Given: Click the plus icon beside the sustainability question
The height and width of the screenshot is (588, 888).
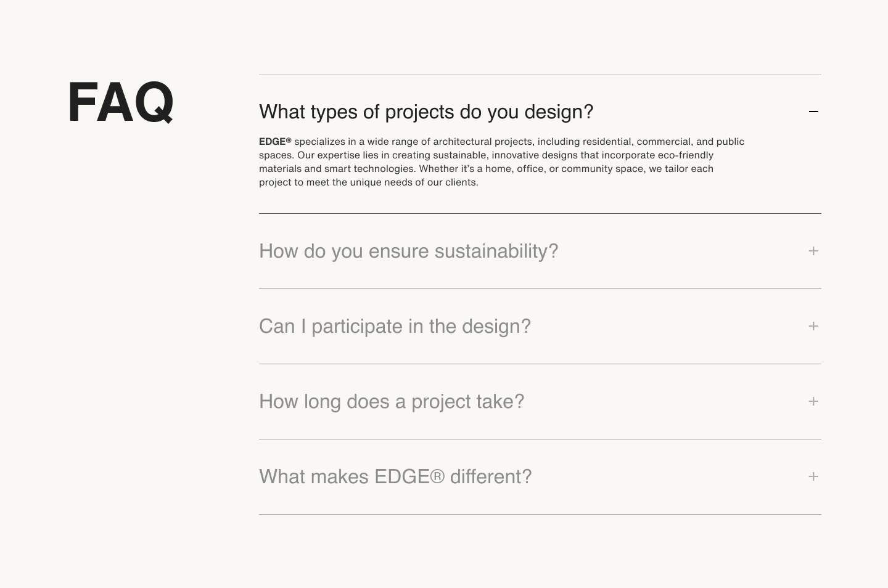Looking at the screenshot, I should point(813,251).
